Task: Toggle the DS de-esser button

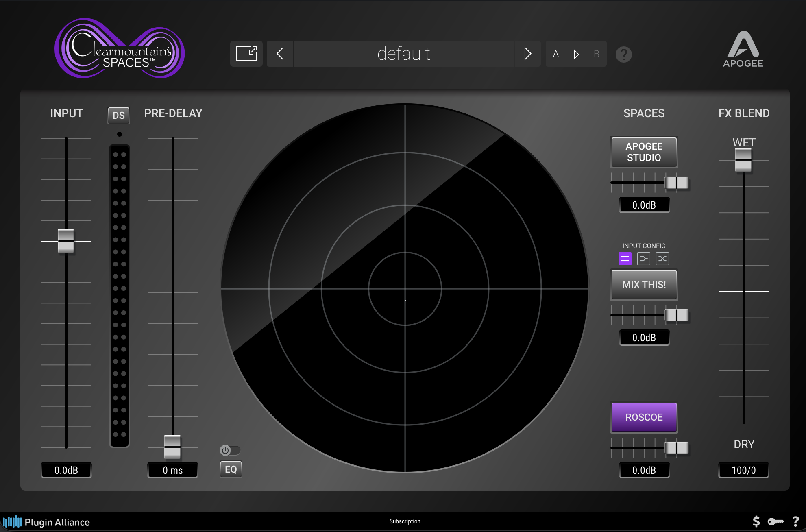Action: pyautogui.click(x=119, y=116)
